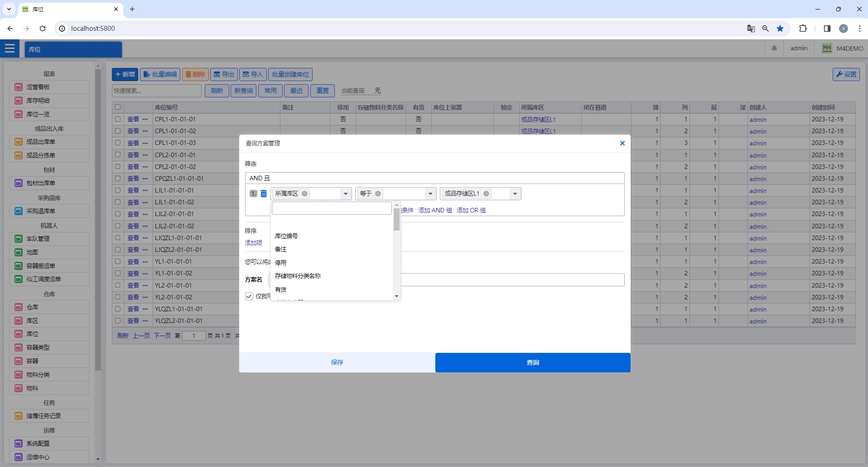This screenshot has height=467, width=868.
Task: Open 库位一览 in sidebar
Action: (x=49, y=114)
